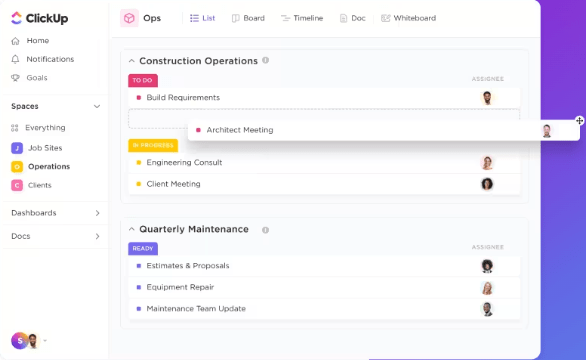Open Notifications in the sidebar

(x=50, y=59)
